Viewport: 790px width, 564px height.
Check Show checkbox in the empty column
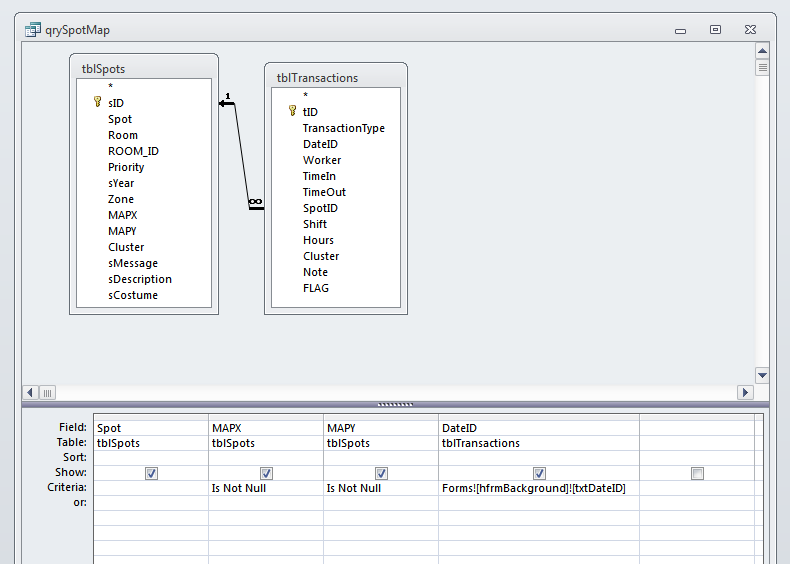pyautogui.click(x=697, y=473)
